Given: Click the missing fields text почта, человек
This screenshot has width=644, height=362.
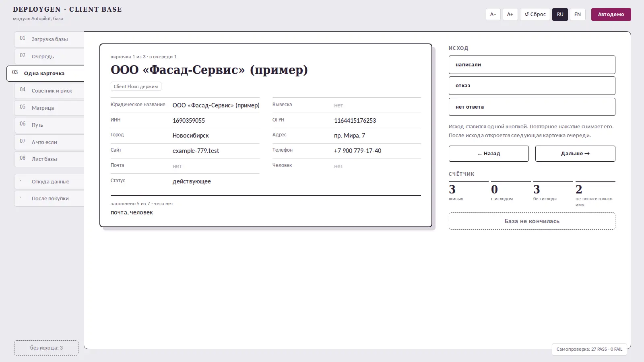Looking at the screenshot, I should pyautogui.click(x=132, y=212).
